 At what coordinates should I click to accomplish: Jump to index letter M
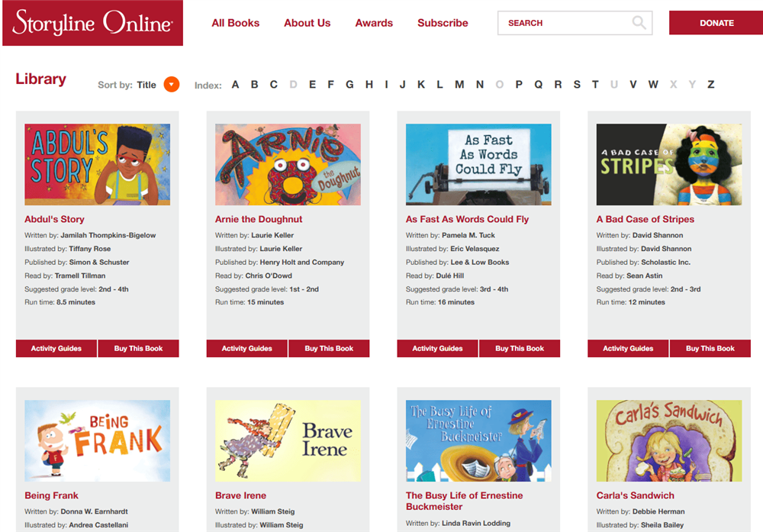[459, 85]
